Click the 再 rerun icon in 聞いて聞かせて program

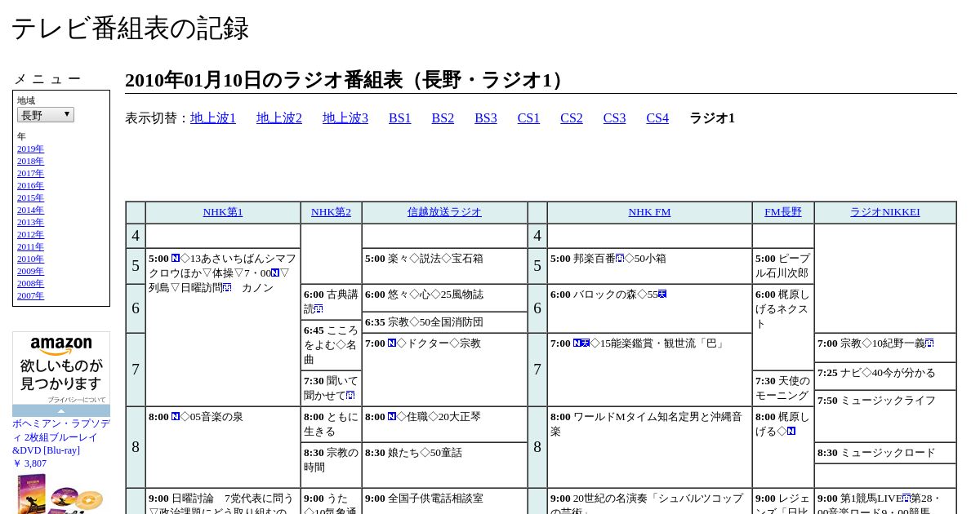(x=350, y=396)
